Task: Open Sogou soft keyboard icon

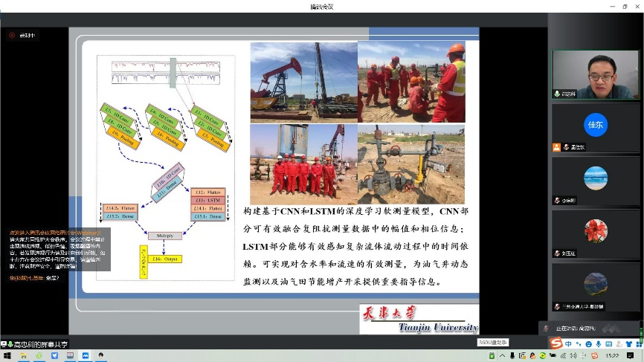Action: pyautogui.click(x=608, y=343)
